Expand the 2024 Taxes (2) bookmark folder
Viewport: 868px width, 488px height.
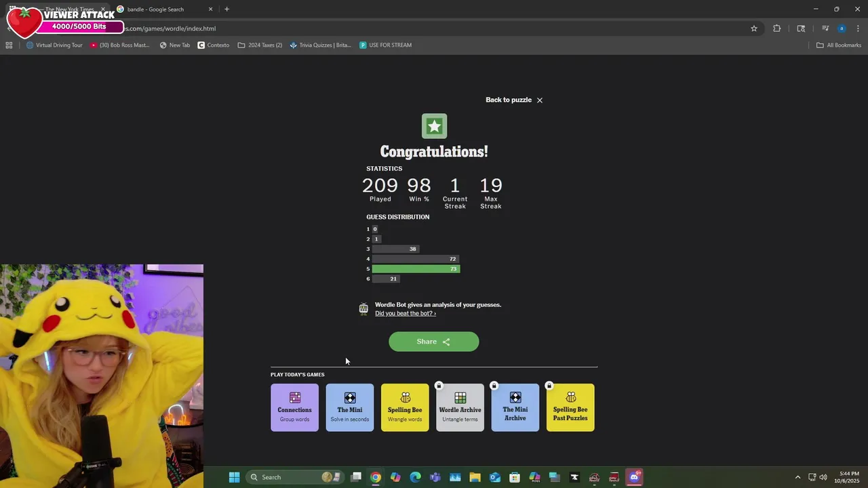[260, 45]
